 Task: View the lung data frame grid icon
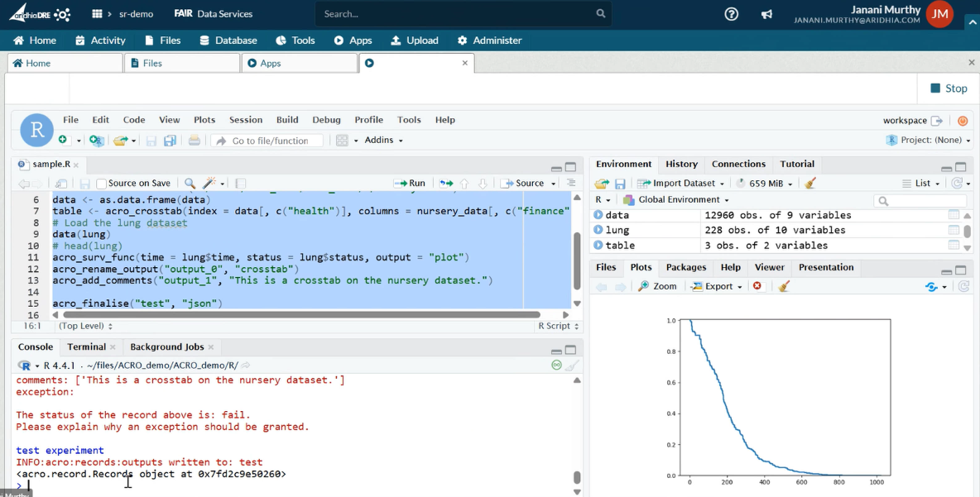954,230
